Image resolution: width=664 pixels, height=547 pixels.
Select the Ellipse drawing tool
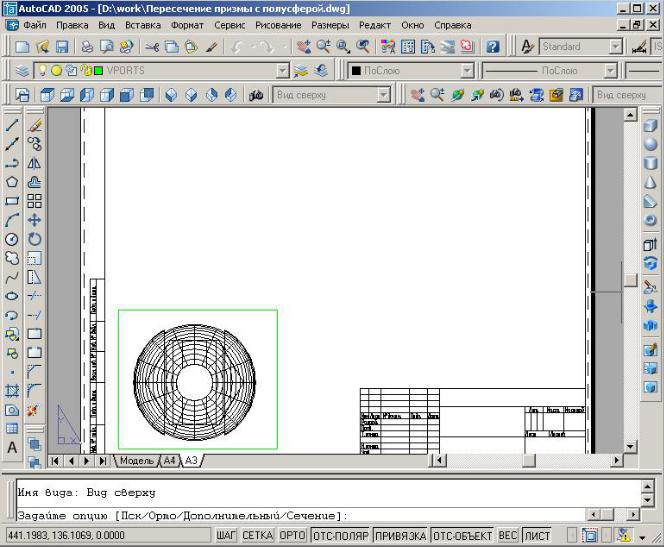(x=12, y=296)
